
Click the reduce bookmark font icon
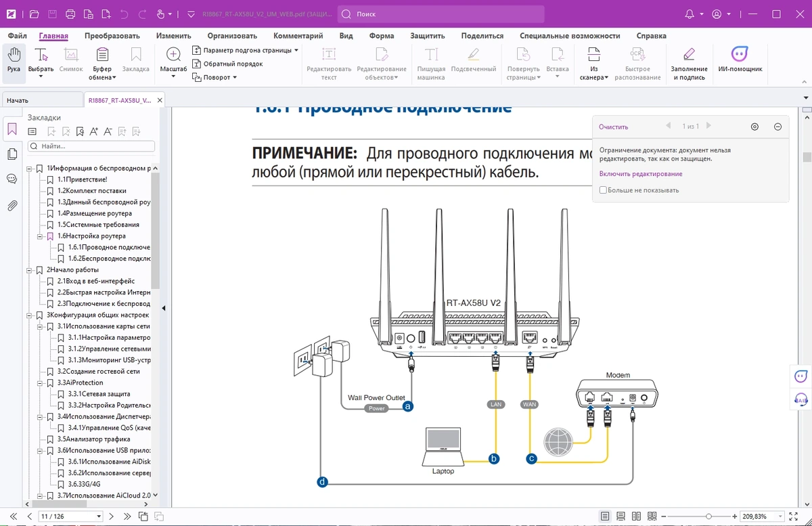(109, 131)
